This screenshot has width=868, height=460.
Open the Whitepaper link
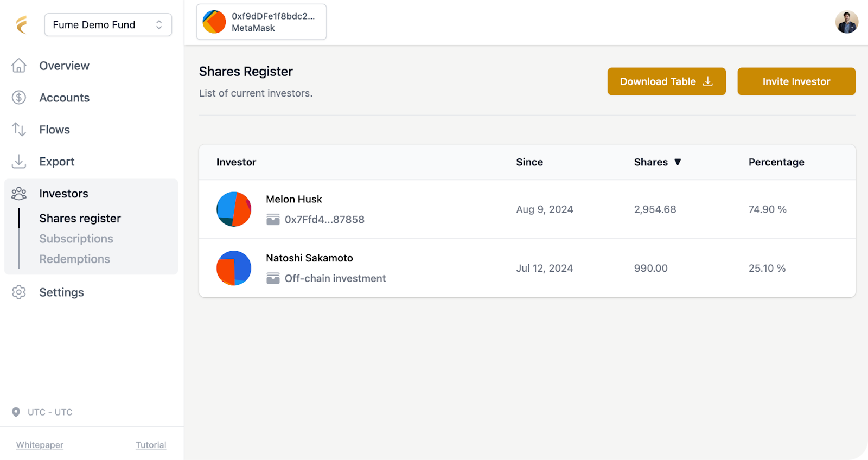40,445
